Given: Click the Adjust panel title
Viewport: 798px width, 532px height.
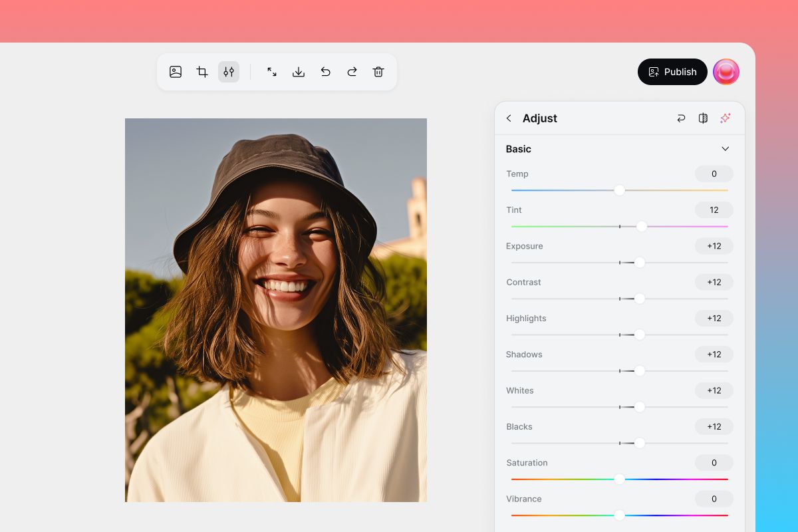Looking at the screenshot, I should tap(540, 118).
